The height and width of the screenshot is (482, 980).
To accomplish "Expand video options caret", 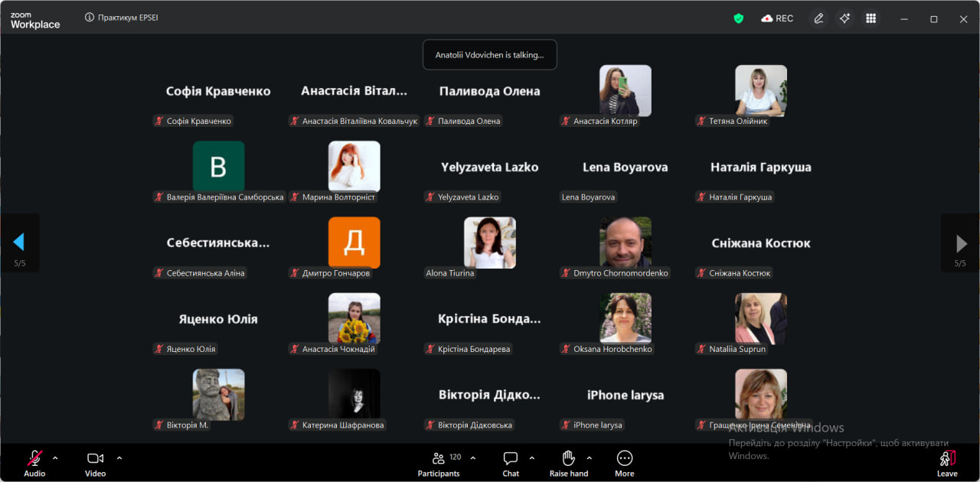I will click(119, 458).
